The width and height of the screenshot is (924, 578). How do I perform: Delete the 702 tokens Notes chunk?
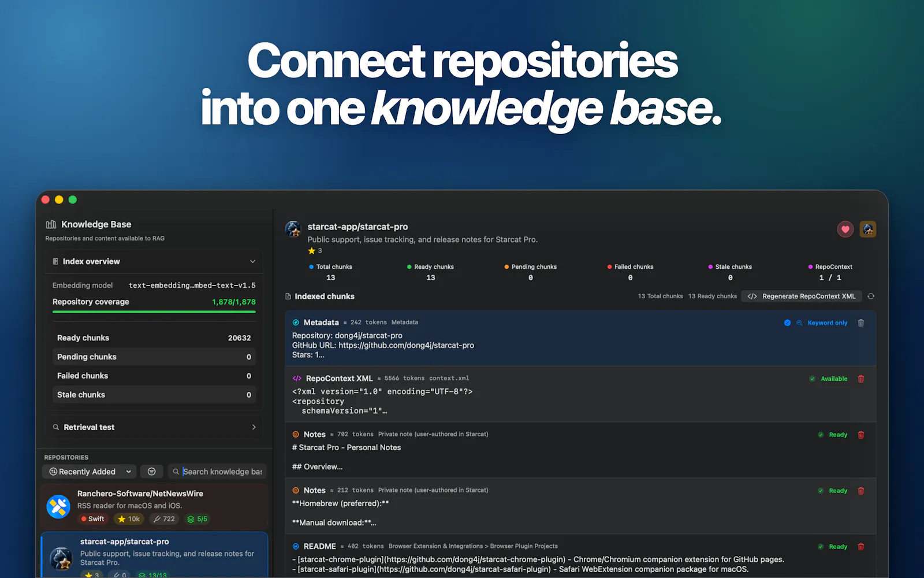861,435
